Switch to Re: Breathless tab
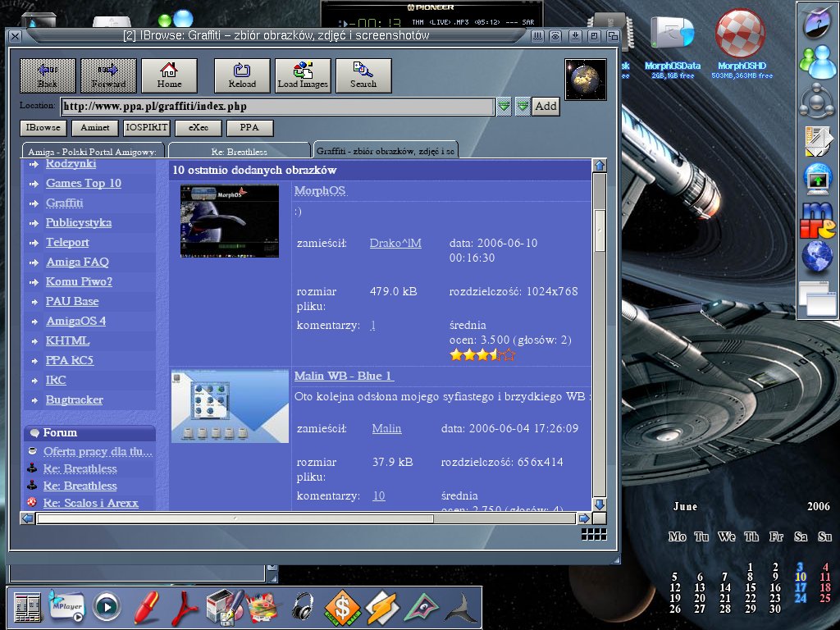This screenshot has height=630, width=840. 239,151
